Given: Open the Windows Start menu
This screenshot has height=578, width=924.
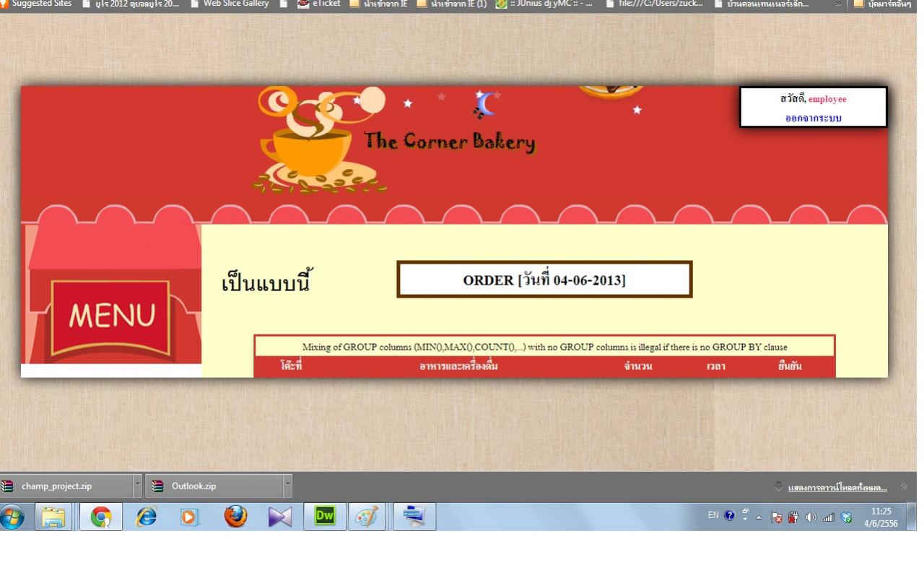Looking at the screenshot, I should click(14, 517).
